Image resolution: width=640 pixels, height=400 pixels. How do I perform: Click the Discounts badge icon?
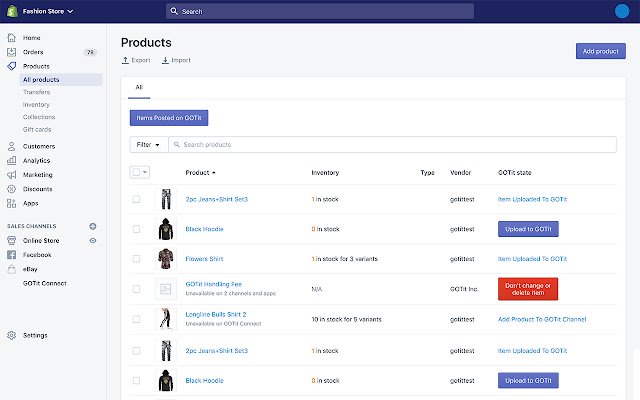(x=11, y=189)
